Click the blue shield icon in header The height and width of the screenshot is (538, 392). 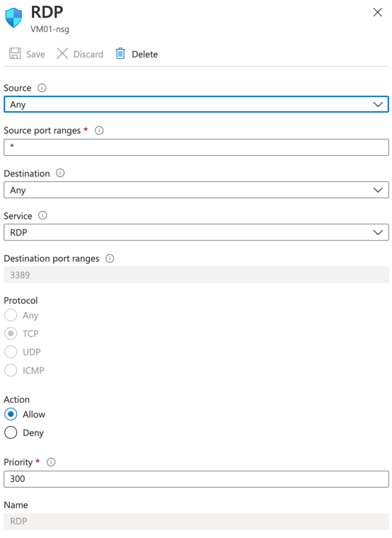tap(13, 18)
